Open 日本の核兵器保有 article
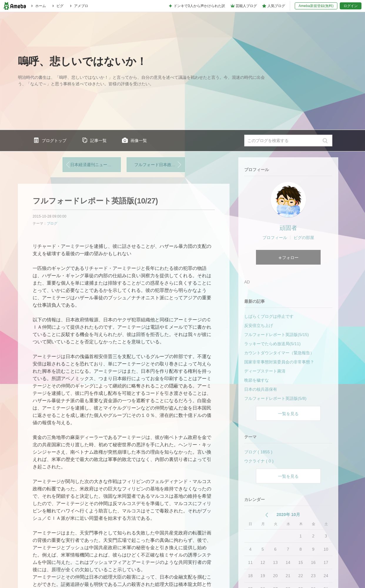 (261, 389)
